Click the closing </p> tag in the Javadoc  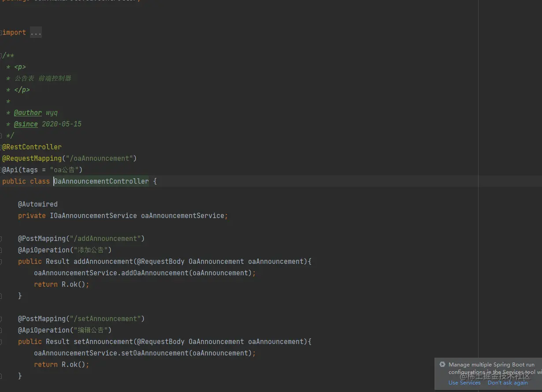(22, 90)
